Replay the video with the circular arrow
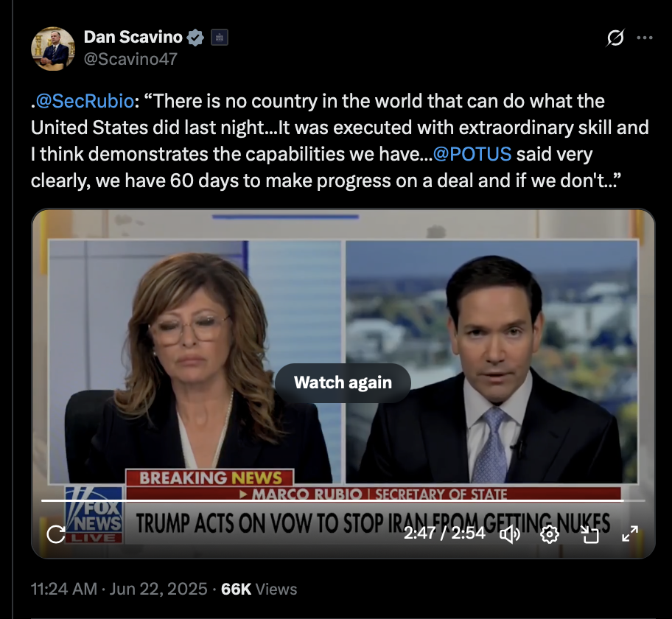This screenshot has height=619, width=672. tap(56, 534)
